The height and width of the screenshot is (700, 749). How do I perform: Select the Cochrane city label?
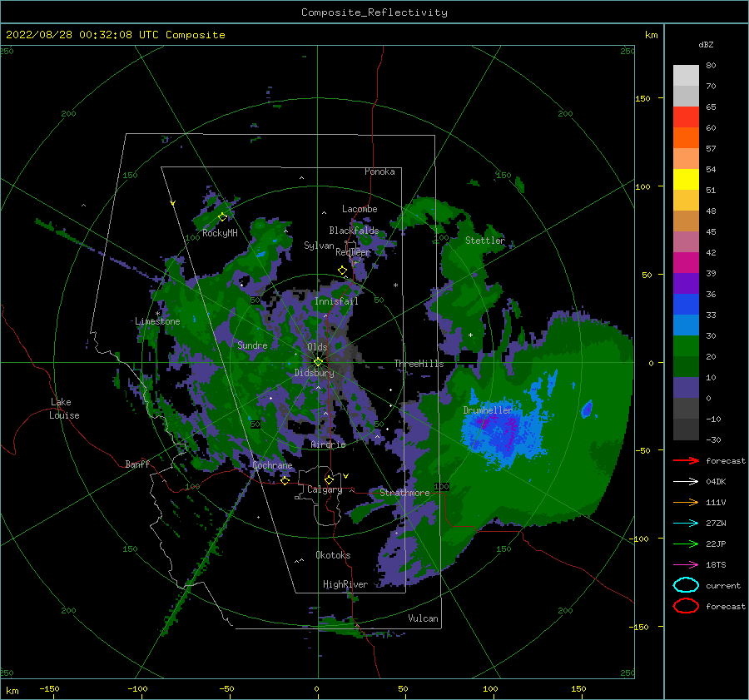click(x=272, y=465)
